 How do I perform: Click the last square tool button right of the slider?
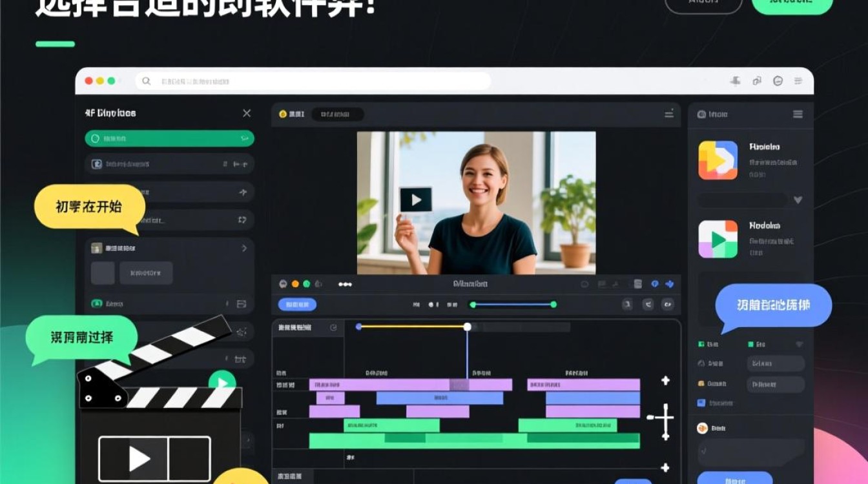668,305
